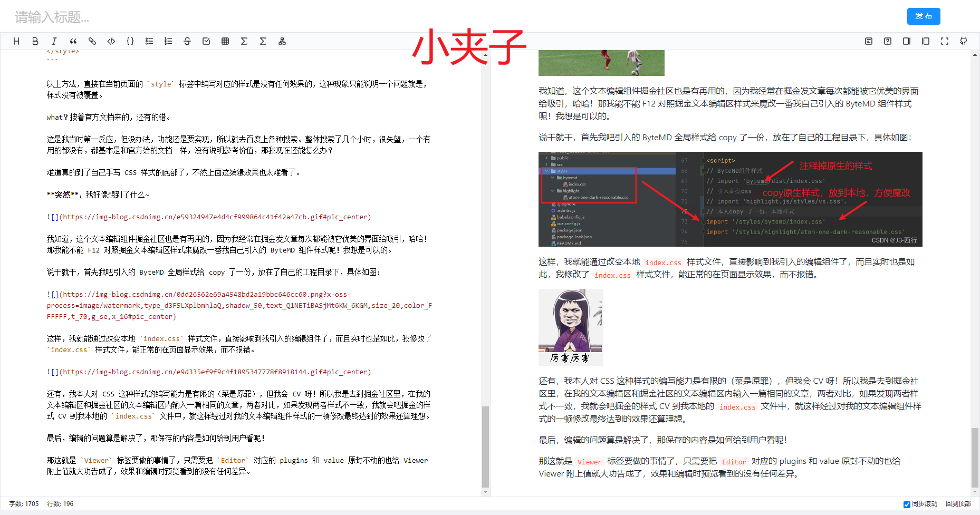The width and height of the screenshot is (980, 515).
Task: Click the 回到顶部 back-to-top link
Action: 960,504
